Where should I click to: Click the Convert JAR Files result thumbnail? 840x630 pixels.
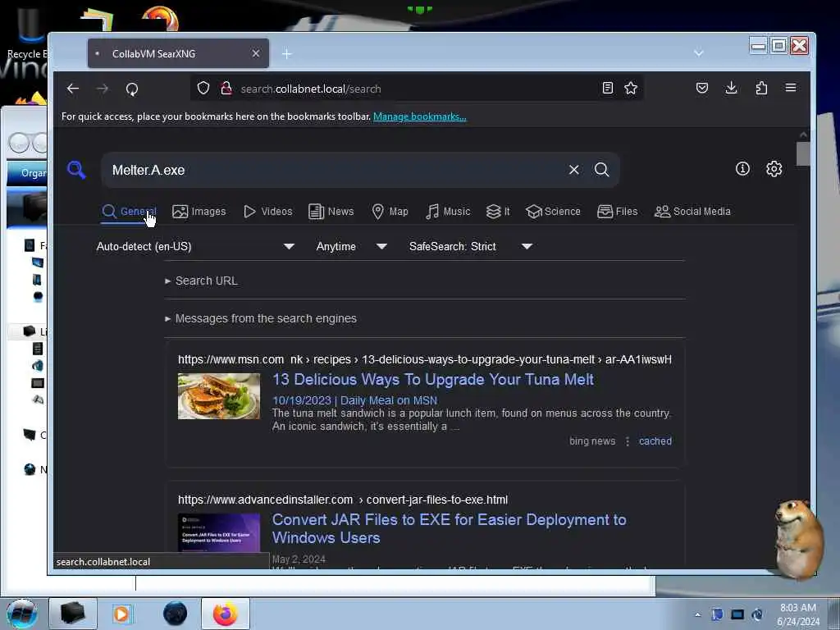click(218, 533)
